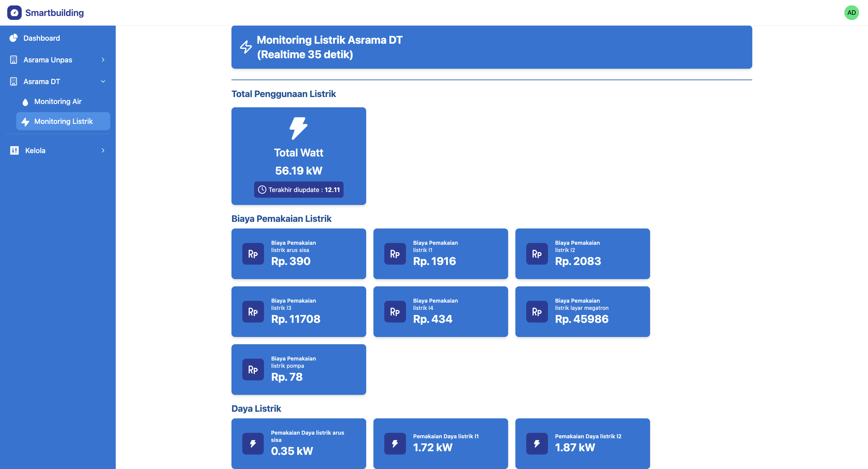Click the Rp icon on listrik I2 card
This screenshot has width=868, height=469.
(x=537, y=254)
